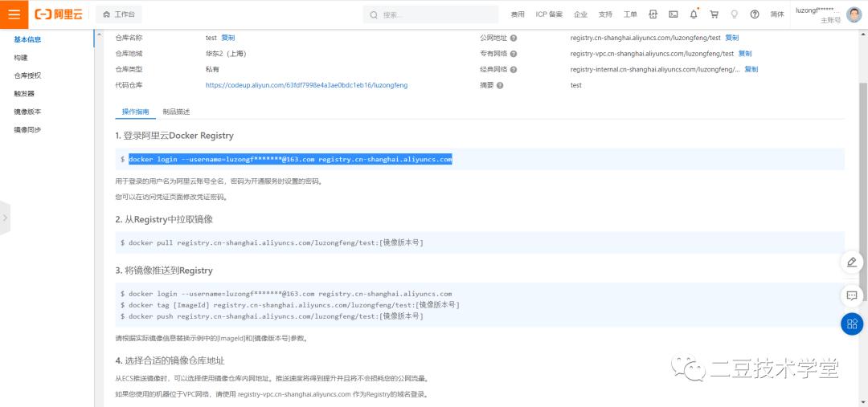Image resolution: width=868 pixels, height=407 pixels.
Task: Click the help icon beside 摘要
Action: [500, 85]
